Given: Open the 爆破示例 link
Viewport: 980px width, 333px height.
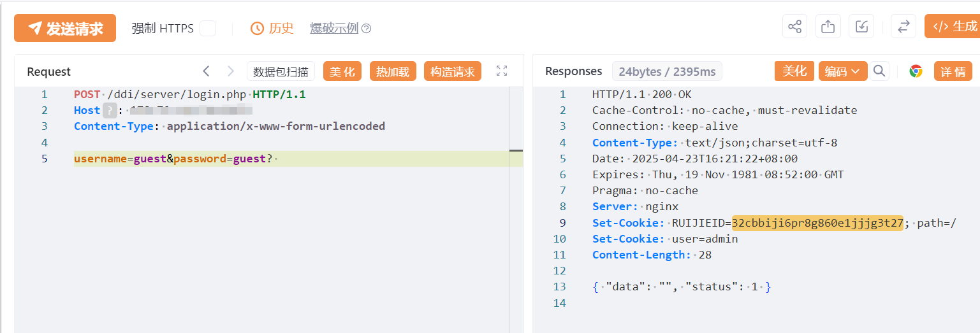Looking at the screenshot, I should pos(334,28).
